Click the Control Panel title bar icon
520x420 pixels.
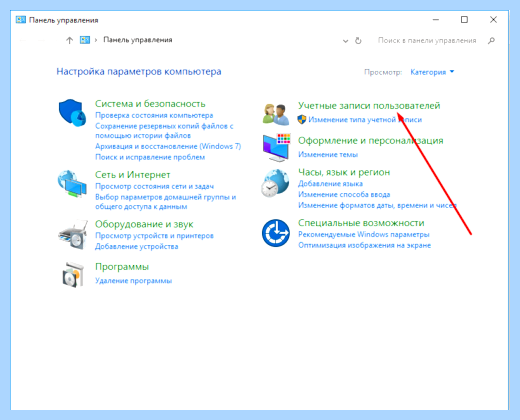click(21, 20)
